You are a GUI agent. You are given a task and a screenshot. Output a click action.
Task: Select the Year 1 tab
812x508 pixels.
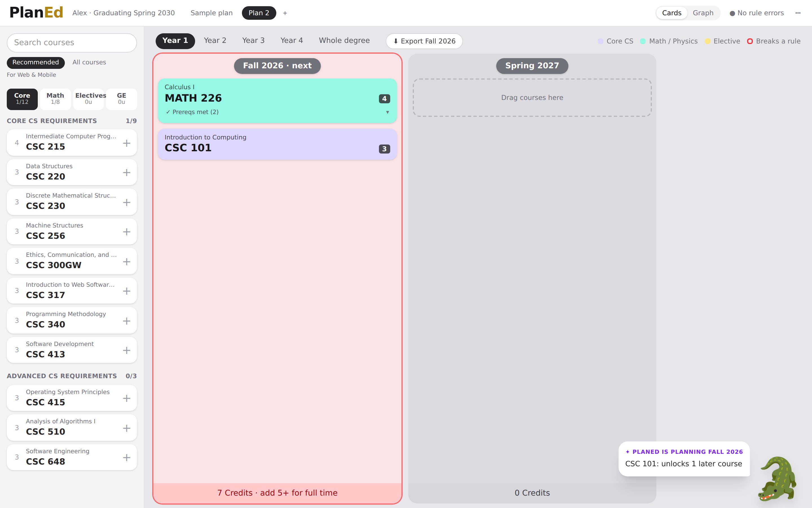[175, 41]
